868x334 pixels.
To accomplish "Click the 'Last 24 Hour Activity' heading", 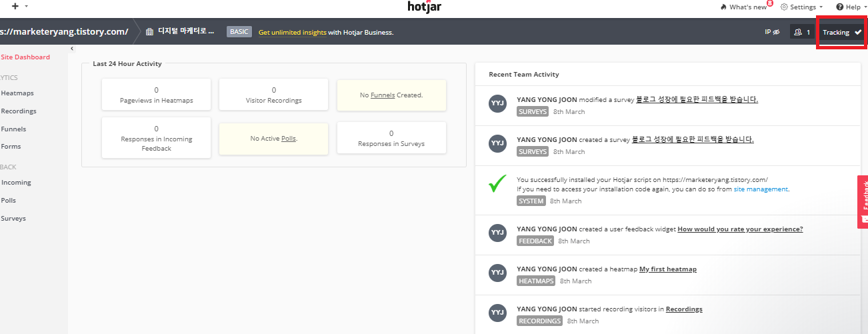I will point(127,64).
